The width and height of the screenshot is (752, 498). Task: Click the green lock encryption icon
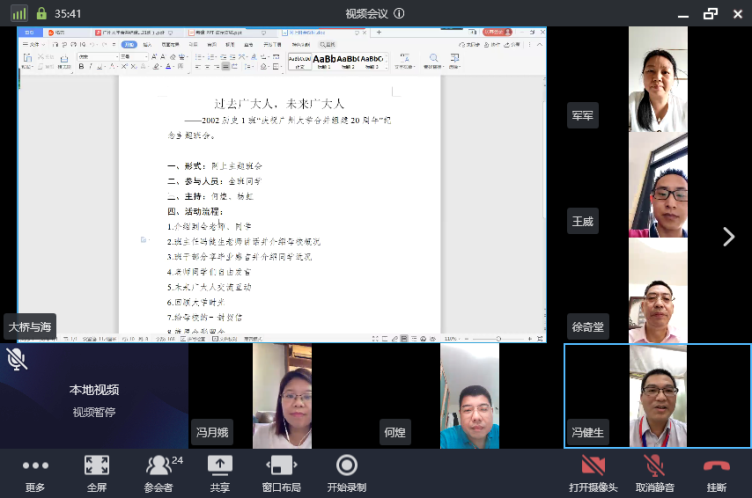42,13
